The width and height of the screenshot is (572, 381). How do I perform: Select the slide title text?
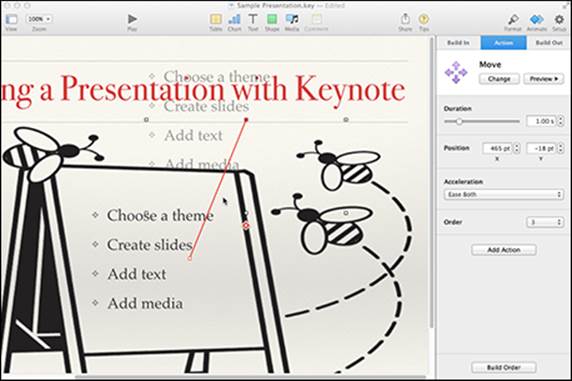[203, 90]
